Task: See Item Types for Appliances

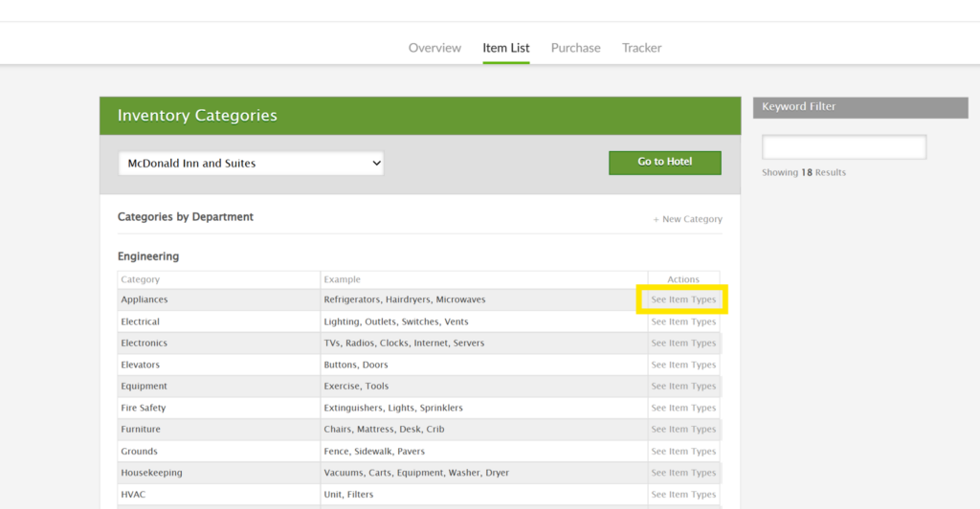Action: pos(683,299)
